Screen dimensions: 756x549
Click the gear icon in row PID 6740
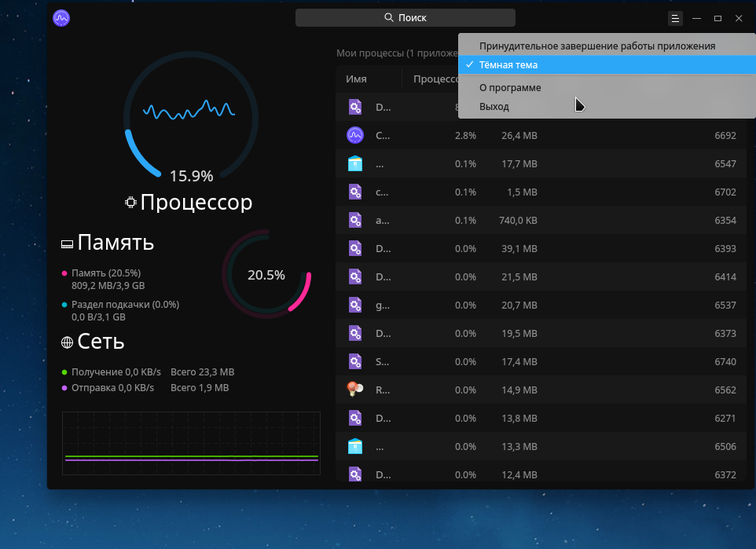click(355, 361)
